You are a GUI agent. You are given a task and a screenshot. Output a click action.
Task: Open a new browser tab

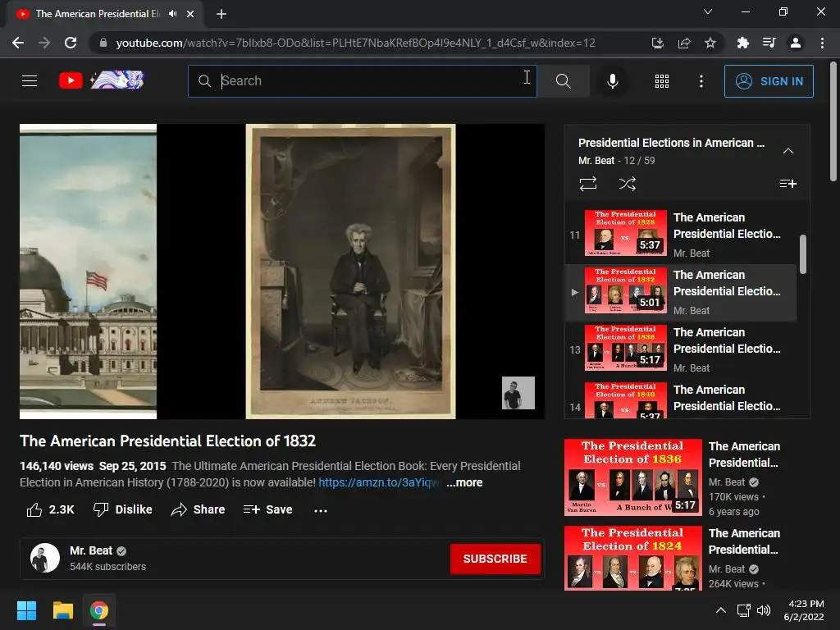click(221, 14)
